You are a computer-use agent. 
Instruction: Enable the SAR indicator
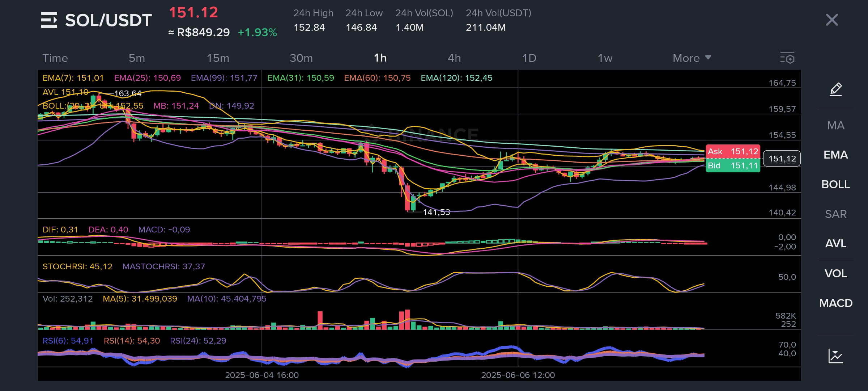[x=835, y=214]
